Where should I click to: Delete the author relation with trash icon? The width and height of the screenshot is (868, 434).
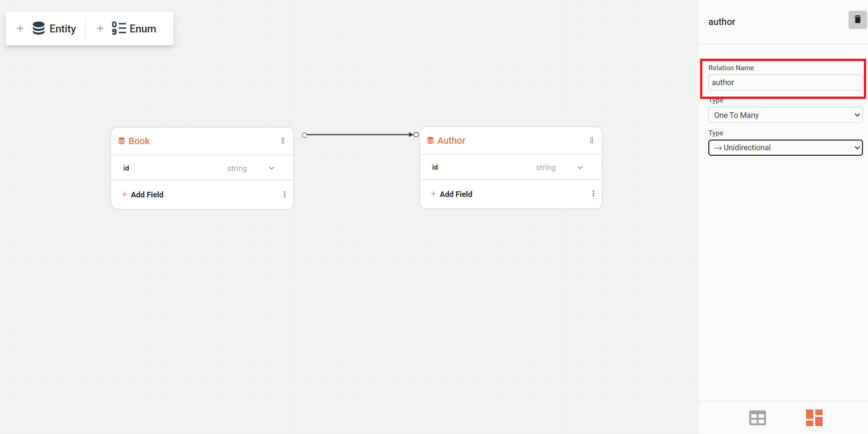click(x=857, y=20)
